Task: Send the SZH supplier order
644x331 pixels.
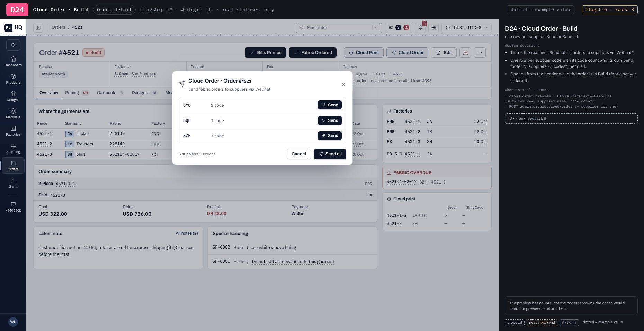Action: 330,136
